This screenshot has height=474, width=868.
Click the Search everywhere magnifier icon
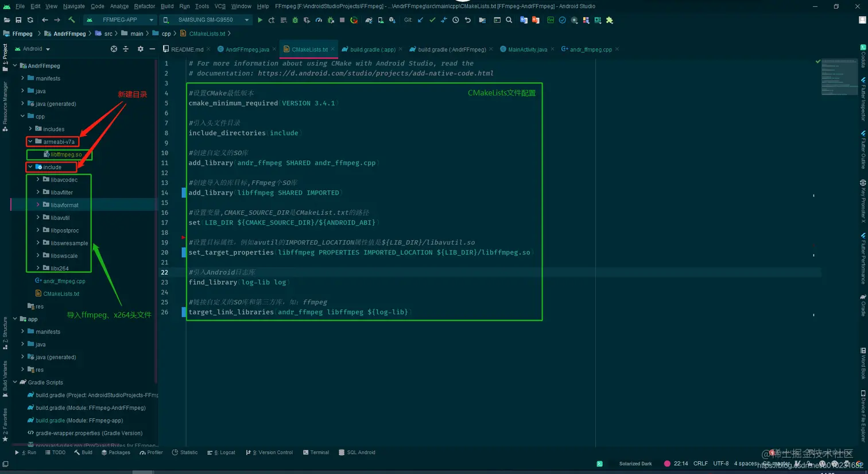pos(509,20)
